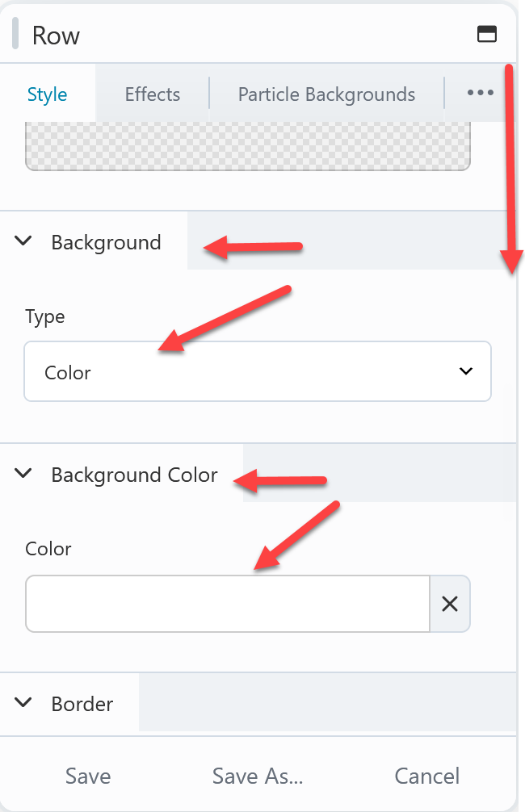This screenshot has width=525, height=812.
Task: Switch to the Effects tab
Action: click(153, 94)
